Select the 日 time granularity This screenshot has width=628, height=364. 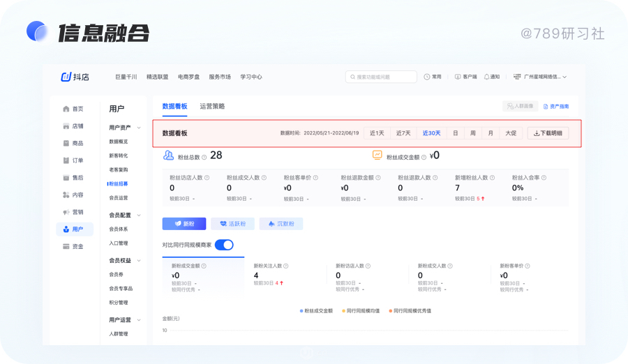point(456,133)
